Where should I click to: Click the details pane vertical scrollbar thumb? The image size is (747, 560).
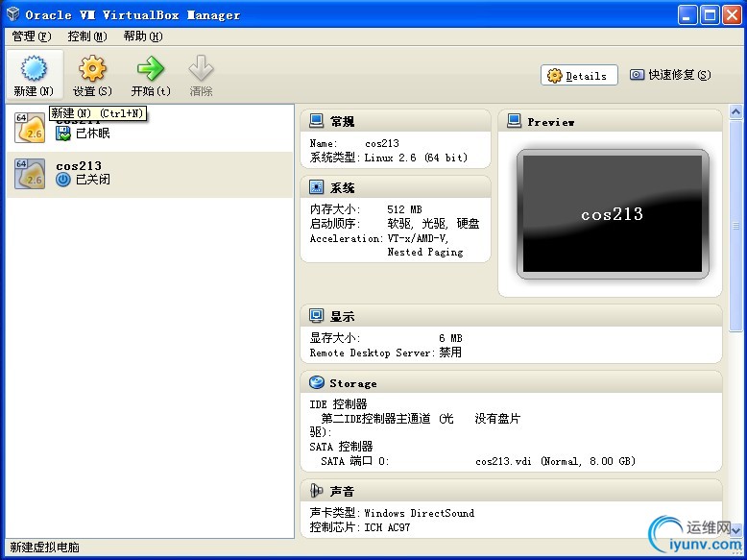[735, 225]
